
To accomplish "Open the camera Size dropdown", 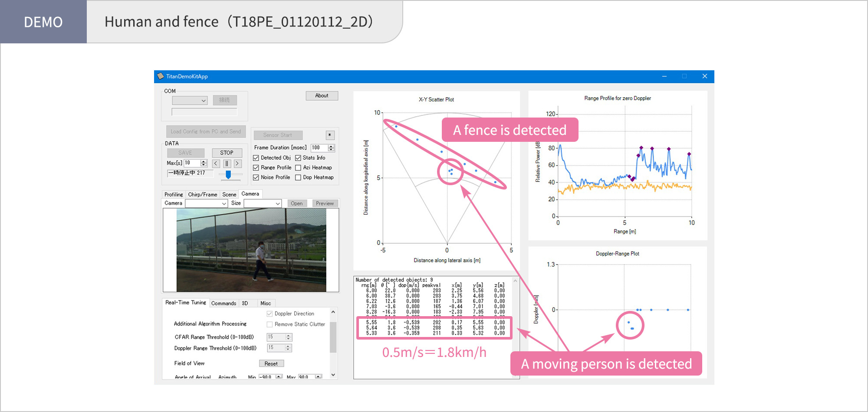I will 263,203.
